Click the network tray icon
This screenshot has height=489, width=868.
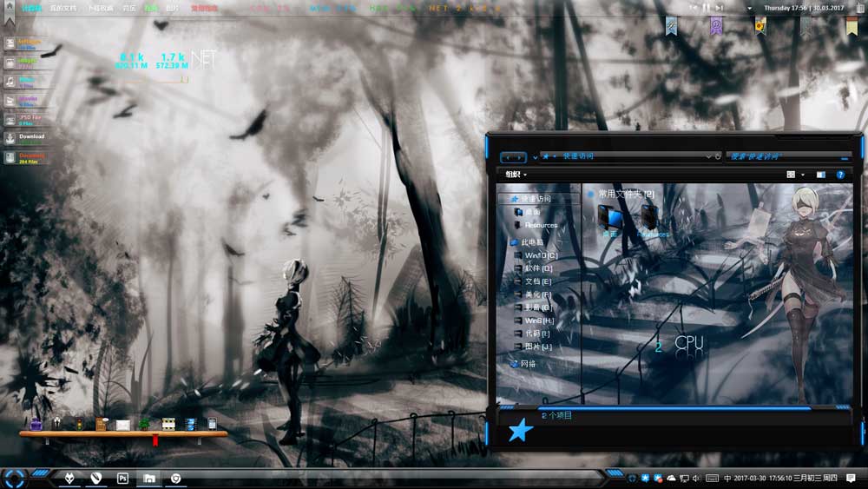(684, 478)
